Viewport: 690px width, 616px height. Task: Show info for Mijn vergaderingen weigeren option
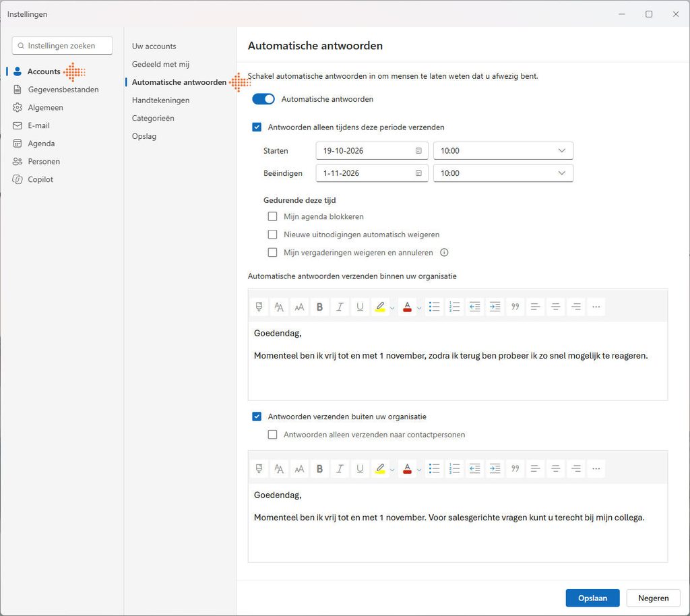point(444,253)
